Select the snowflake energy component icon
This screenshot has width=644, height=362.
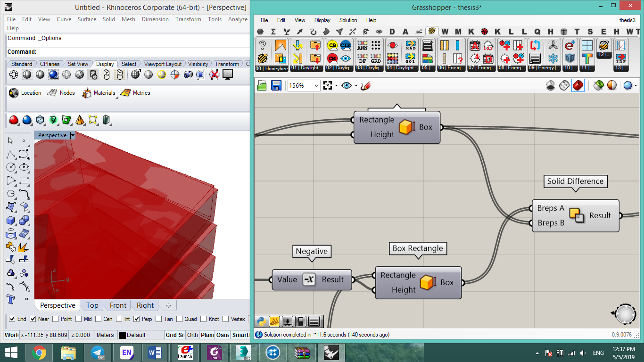click(553, 58)
